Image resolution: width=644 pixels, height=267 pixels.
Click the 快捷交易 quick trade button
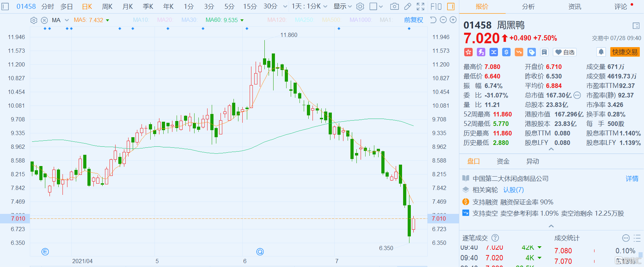[x=625, y=52]
